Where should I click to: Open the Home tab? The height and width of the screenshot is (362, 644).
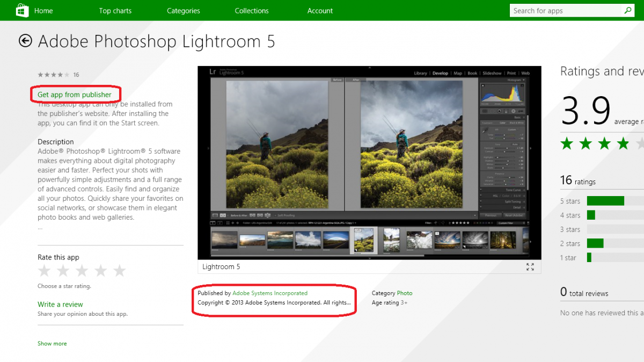pos(43,11)
